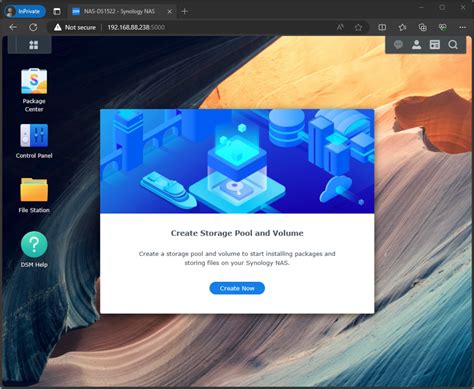Image resolution: width=474 pixels, height=389 pixels.
Task: Open the user Options person icon
Action: click(x=416, y=45)
